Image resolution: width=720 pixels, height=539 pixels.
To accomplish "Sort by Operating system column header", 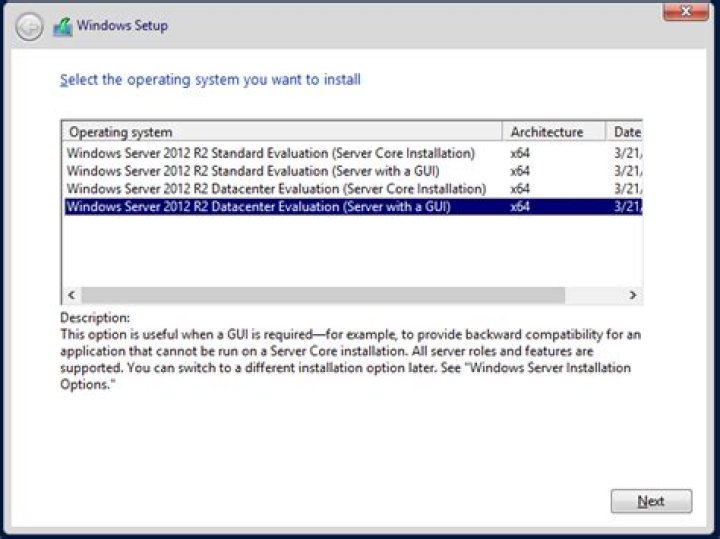I will pyautogui.click(x=282, y=132).
